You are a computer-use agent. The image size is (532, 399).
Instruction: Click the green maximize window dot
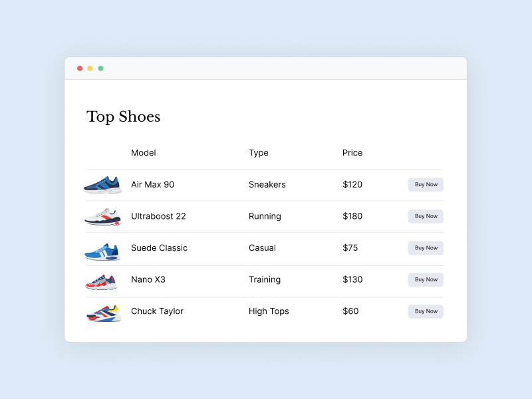101,68
